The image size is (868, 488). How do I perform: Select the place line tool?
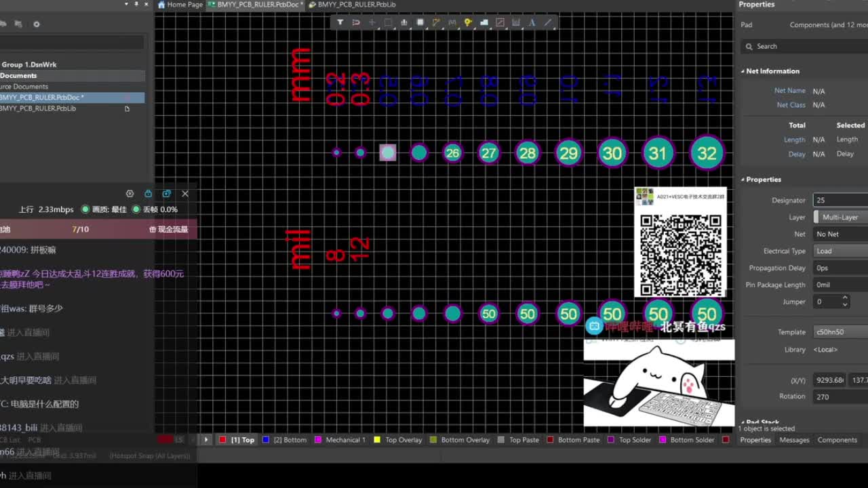[x=548, y=22]
